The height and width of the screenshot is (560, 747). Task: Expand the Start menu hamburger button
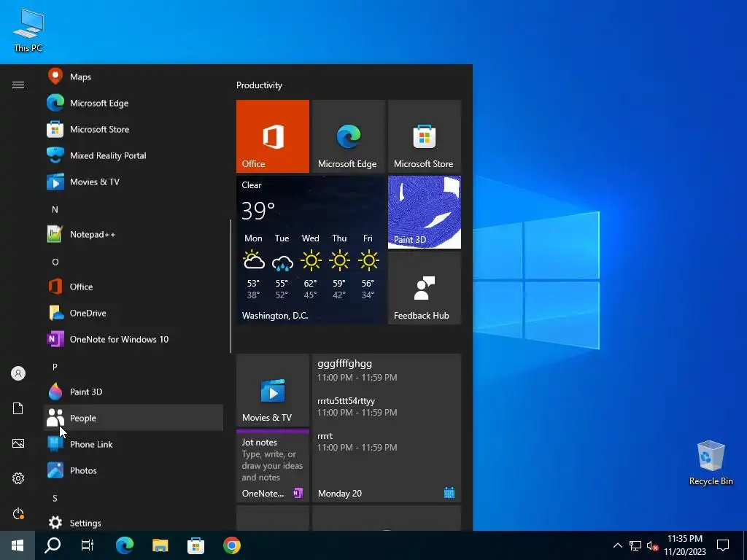[18, 85]
